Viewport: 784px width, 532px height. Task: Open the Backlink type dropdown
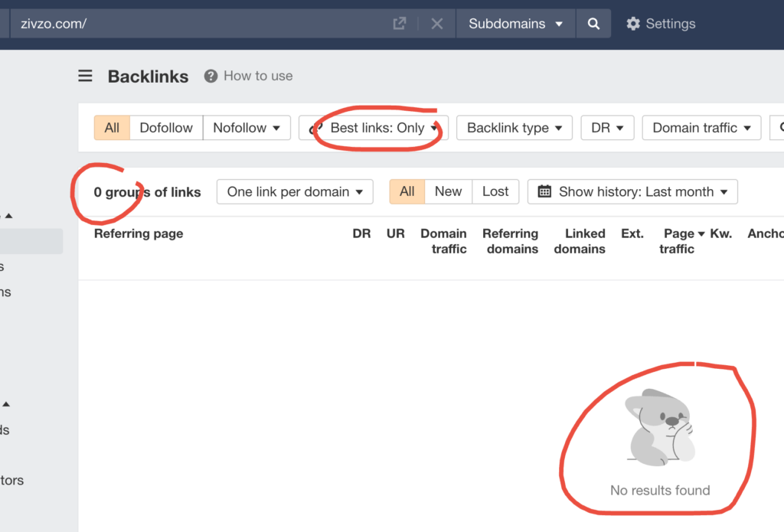tap(514, 128)
